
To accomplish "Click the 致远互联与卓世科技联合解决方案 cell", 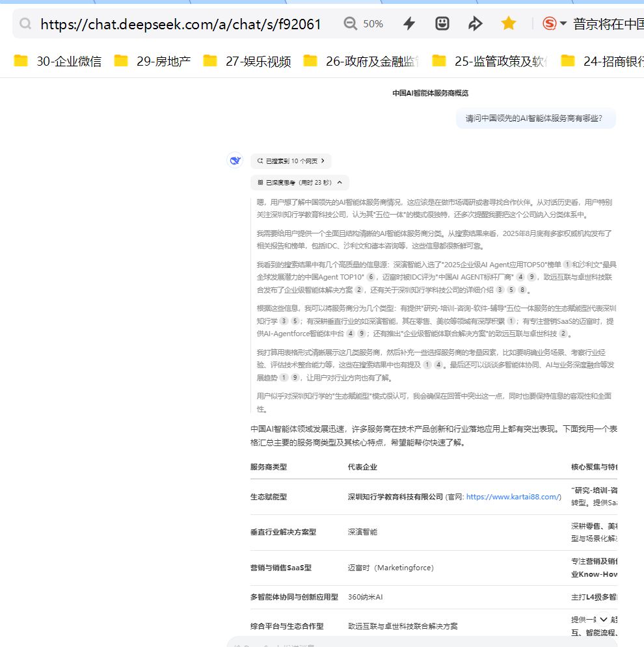I will (x=403, y=626).
